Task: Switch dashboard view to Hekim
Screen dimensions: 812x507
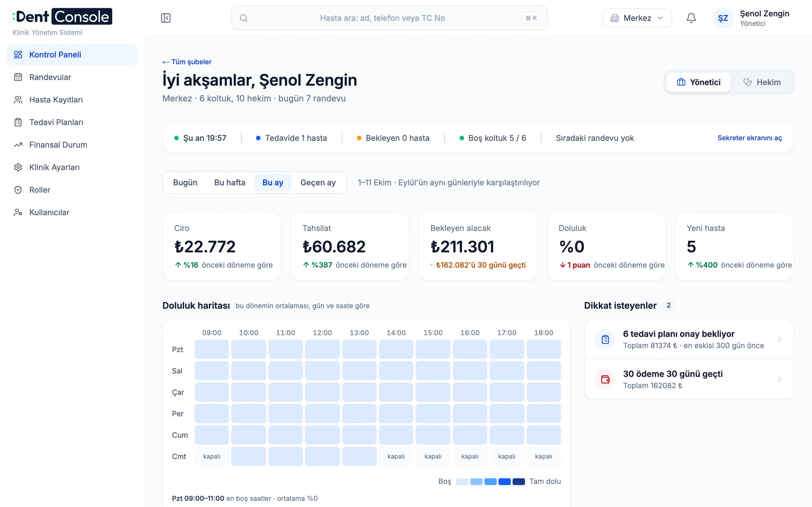Action: point(762,82)
